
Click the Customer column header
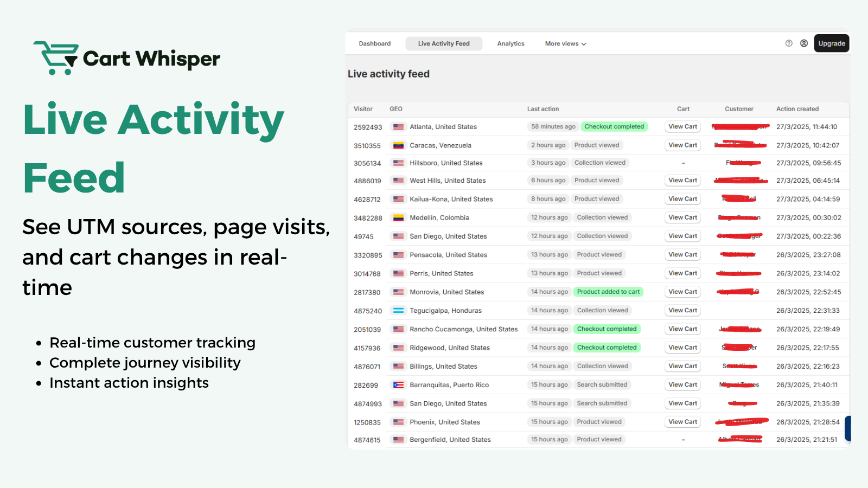click(739, 109)
